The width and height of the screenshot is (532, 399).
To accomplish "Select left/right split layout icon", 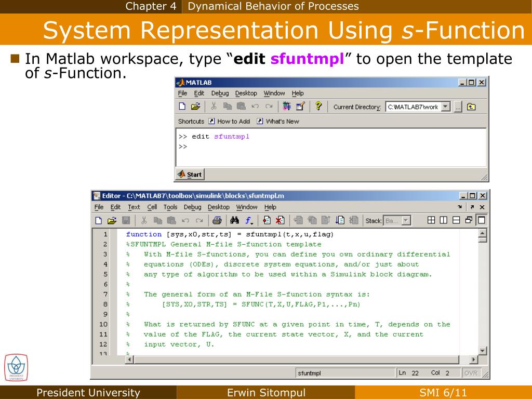I will click(444, 220).
